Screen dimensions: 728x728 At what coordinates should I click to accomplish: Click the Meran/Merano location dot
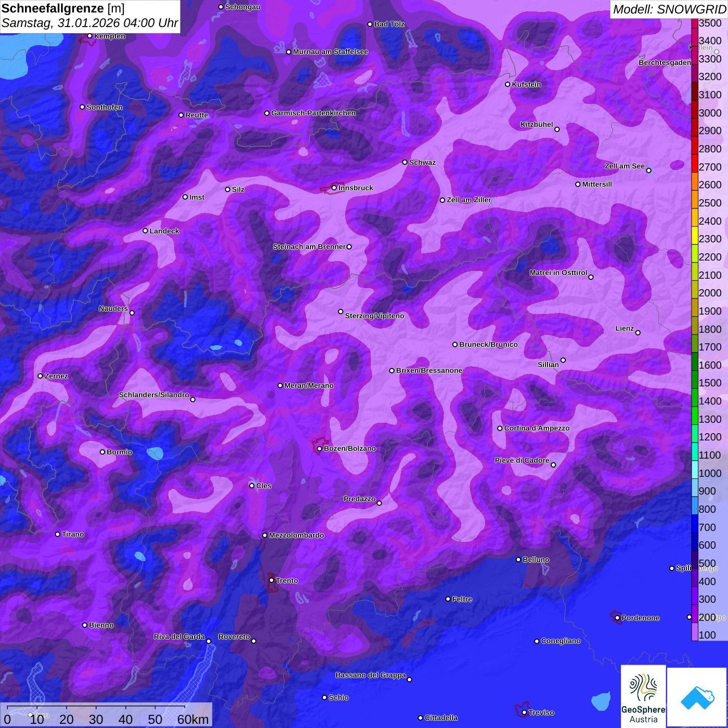coord(280,385)
